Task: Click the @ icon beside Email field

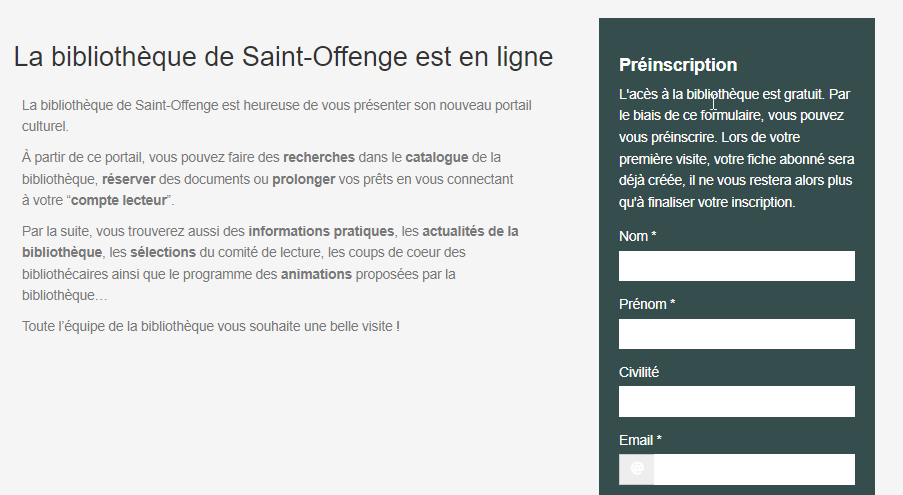Action: pyautogui.click(x=636, y=469)
